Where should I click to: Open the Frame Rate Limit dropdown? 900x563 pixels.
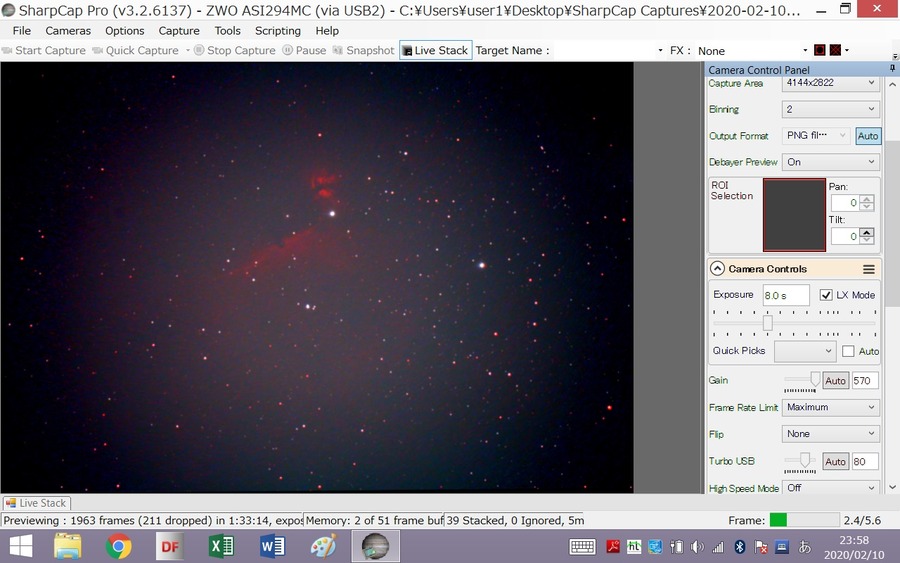[x=831, y=407]
